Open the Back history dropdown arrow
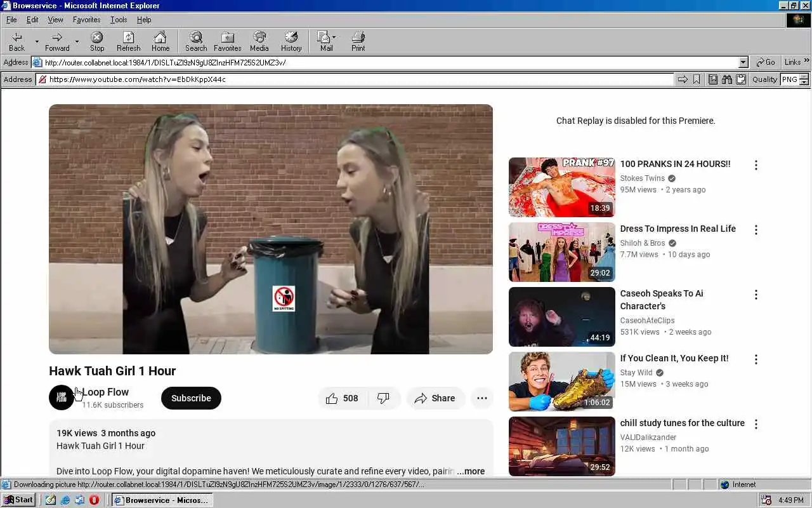 click(x=37, y=41)
